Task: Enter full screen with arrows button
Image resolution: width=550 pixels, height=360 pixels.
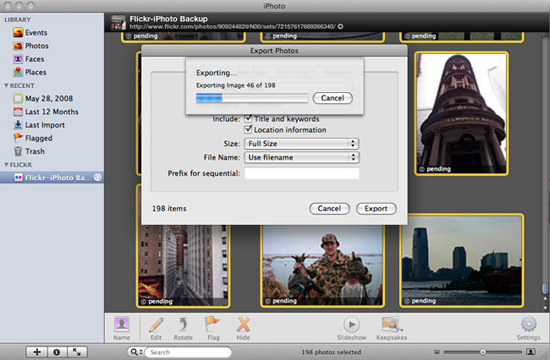Action: click(77, 352)
